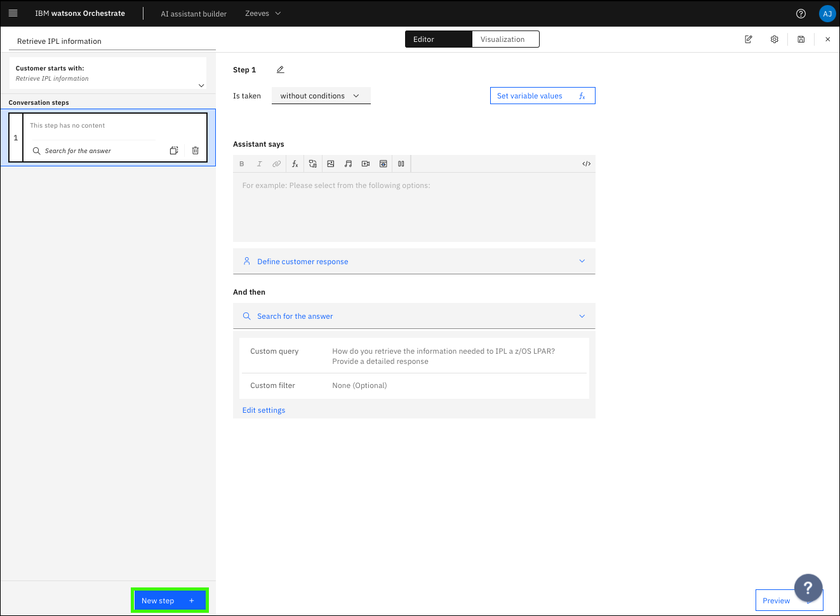Screen dimensions: 840x616
Task: Expand the Define customer response section
Action: [414, 262]
